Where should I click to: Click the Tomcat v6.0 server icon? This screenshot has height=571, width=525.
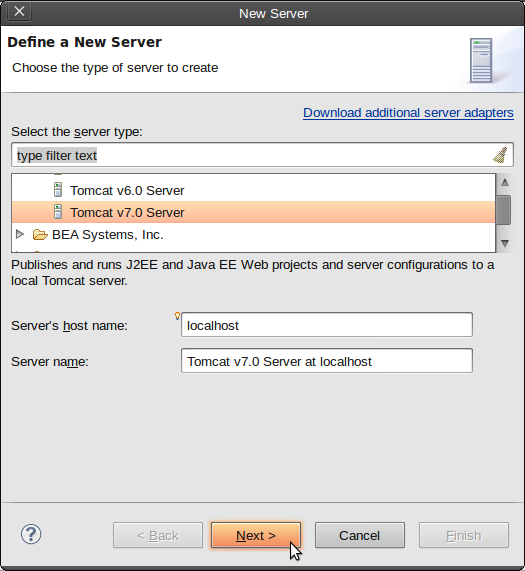(58, 190)
